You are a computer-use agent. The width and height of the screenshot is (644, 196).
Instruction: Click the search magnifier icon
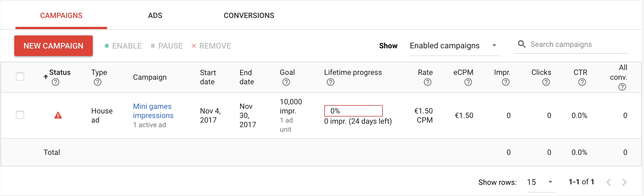[522, 44]
